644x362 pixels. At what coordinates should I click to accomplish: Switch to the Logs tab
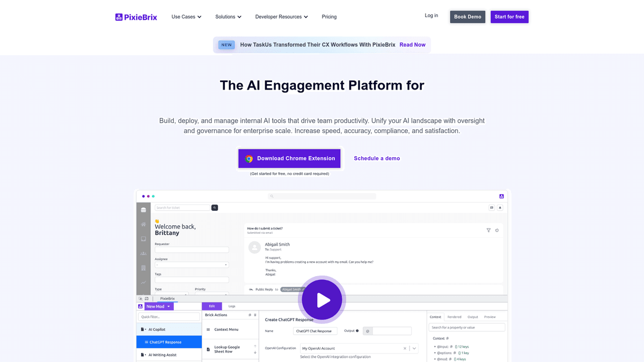pos(232,306)
